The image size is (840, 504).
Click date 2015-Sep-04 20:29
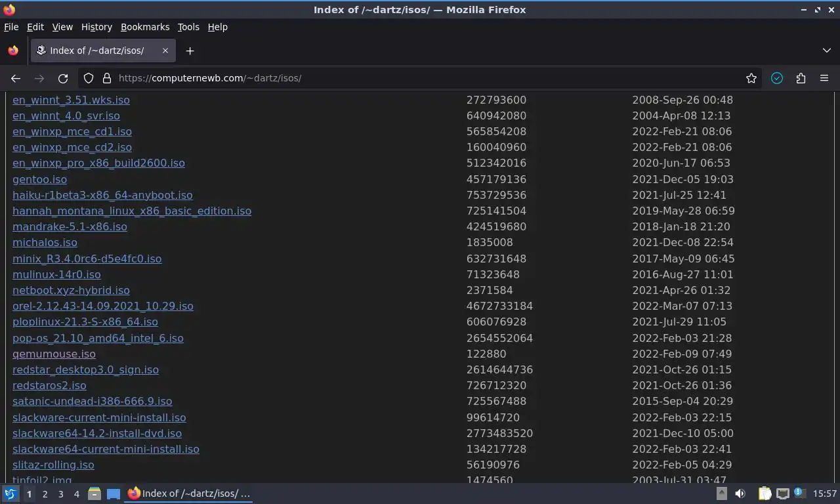pos(682,401)
